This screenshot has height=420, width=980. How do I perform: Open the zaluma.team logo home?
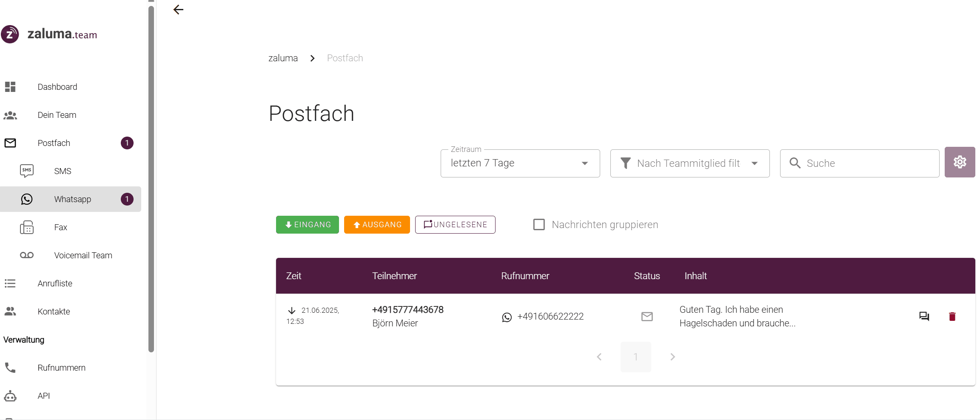(x=49, y=34)
